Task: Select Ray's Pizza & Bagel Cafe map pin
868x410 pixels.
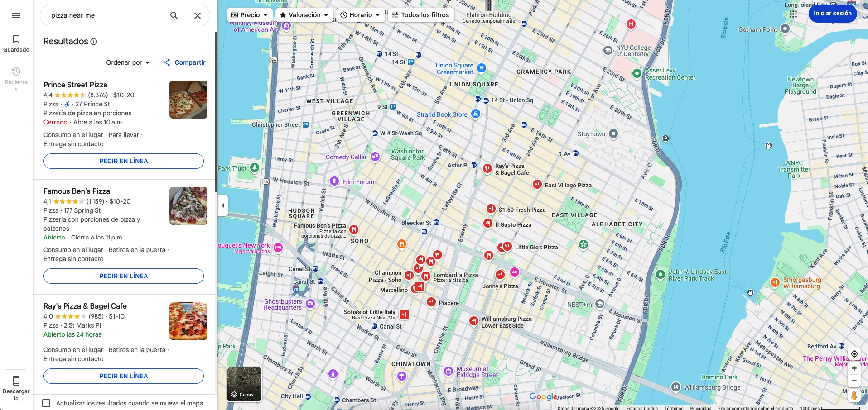Action: [487, 169]
